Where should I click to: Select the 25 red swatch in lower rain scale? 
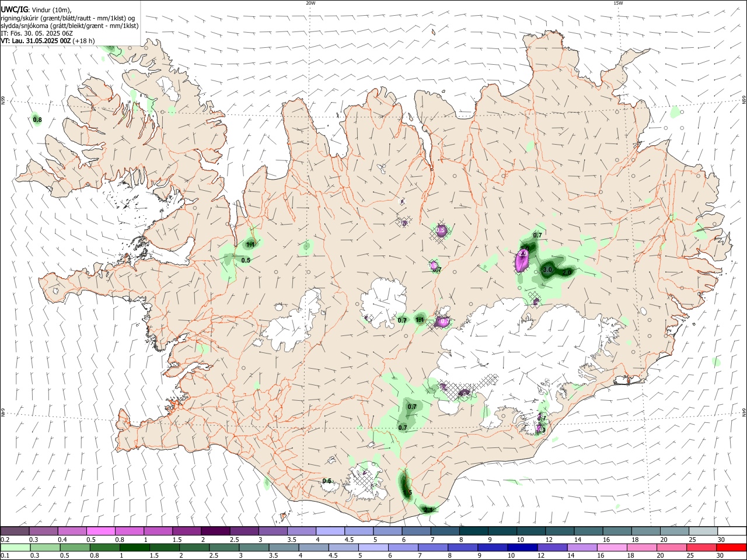pos(701,547)
